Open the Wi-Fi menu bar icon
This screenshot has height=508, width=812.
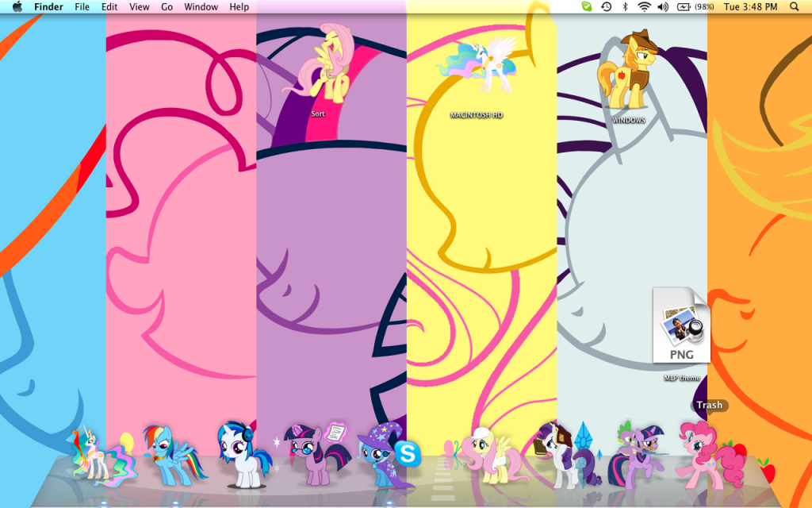[x=644, y=6]
